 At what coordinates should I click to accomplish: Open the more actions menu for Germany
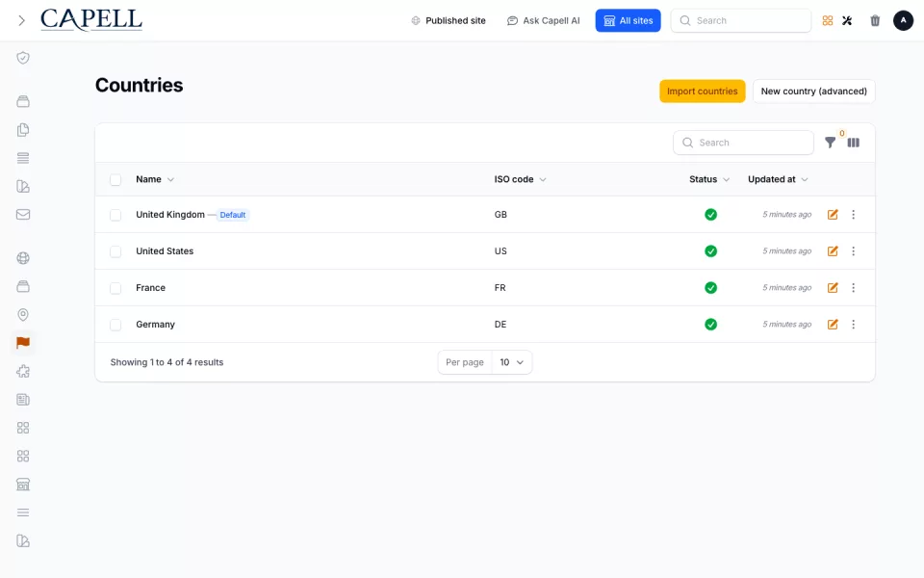(x=854, y=325)
